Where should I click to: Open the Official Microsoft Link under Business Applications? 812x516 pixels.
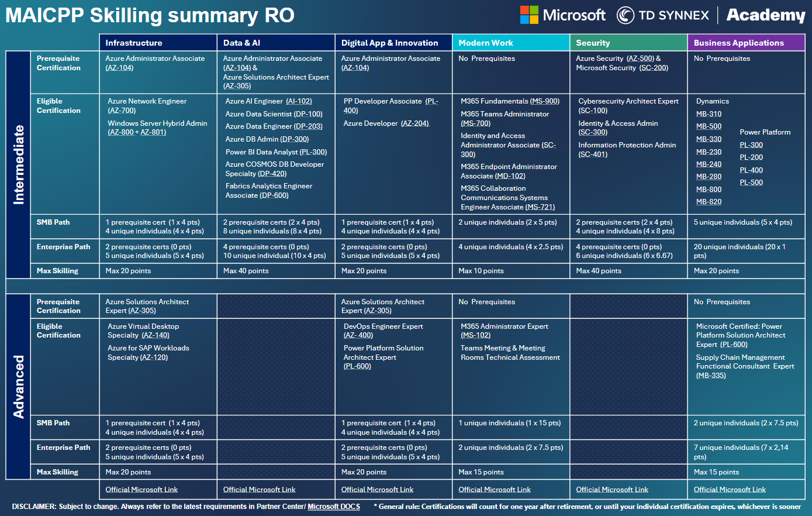click(x=730, y=490)
